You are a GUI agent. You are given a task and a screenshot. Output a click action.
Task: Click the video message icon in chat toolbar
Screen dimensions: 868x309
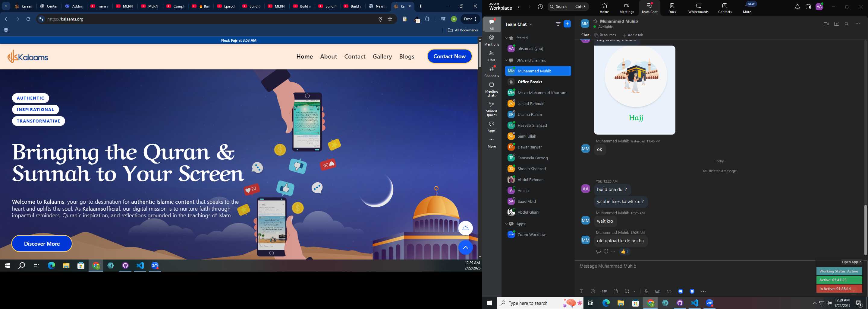click(657, 291)
